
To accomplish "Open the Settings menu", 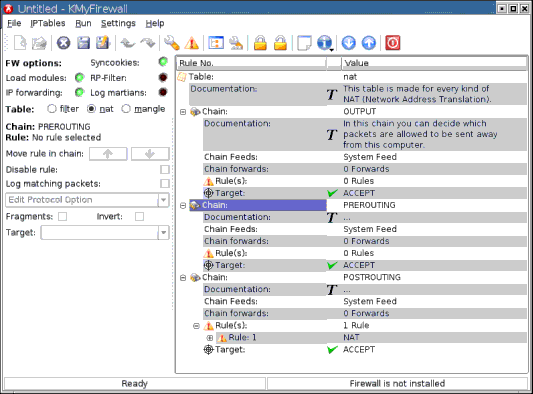I will pos(118,23).
